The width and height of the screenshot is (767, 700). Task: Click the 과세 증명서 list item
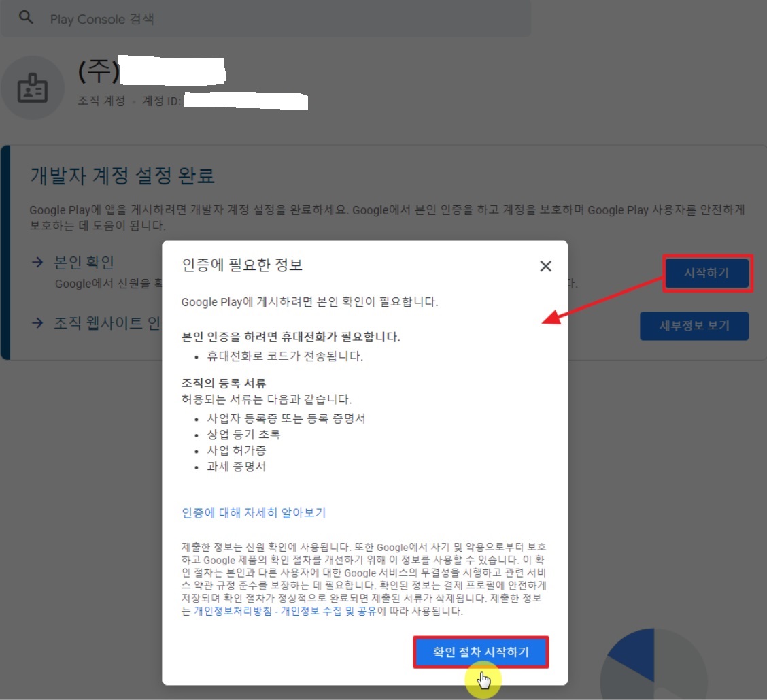[x=236, y=467]
